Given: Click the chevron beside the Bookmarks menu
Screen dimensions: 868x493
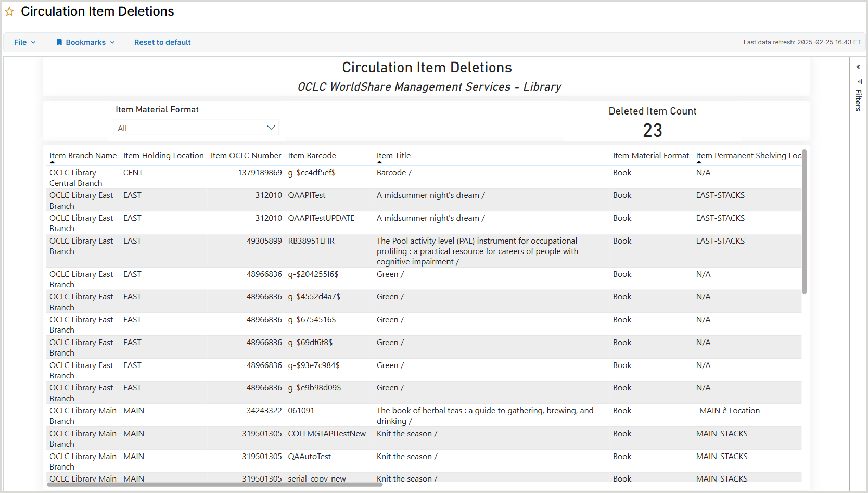Looking at the screenshot, I should [x=111, y=42].
